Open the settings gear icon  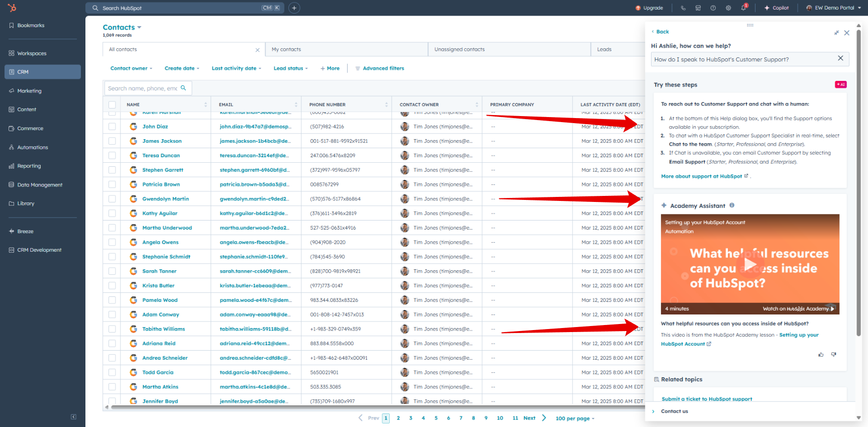click(x=728, y=8)
